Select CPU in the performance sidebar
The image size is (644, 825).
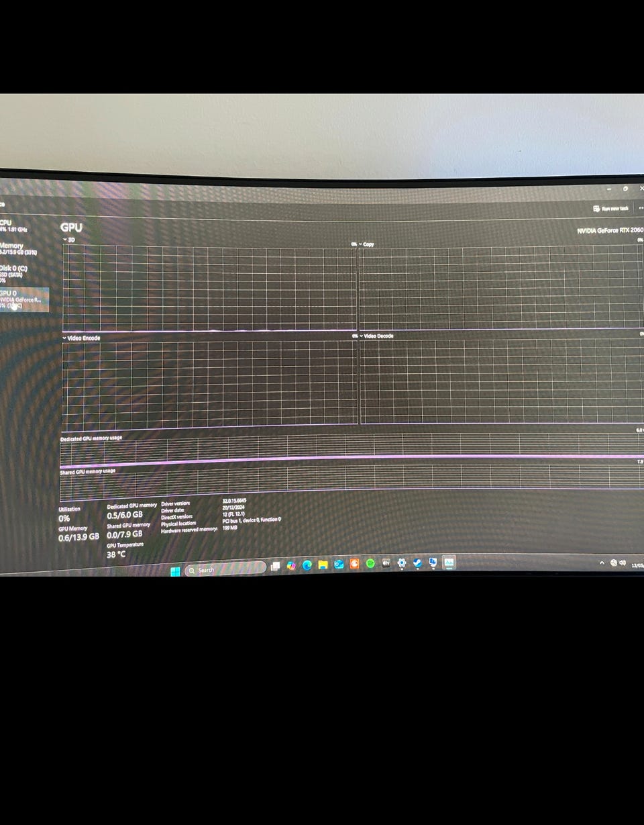coord(15,226)
